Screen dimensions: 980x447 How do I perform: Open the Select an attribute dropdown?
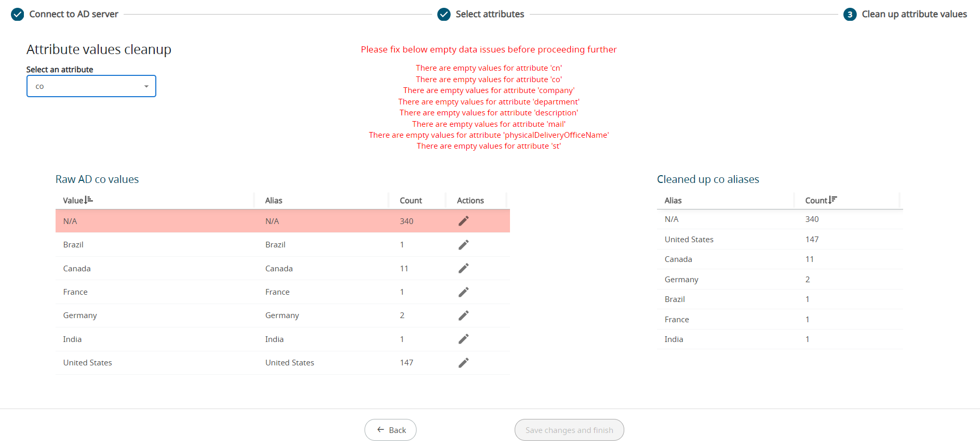(91, 86)
